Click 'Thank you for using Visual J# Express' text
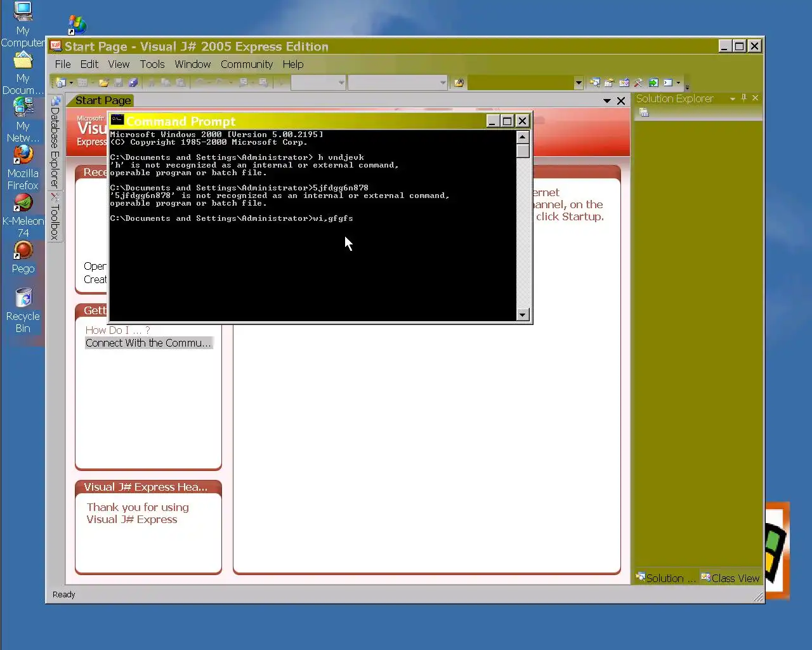812x650 pixels. (x=138, y=514)
